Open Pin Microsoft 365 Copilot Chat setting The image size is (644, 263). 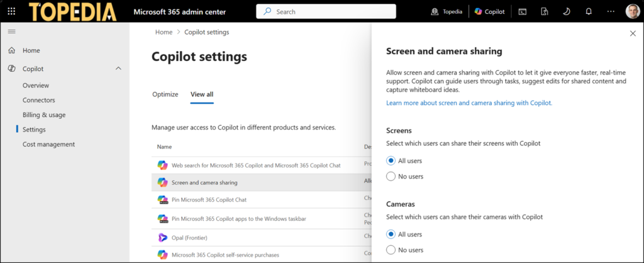[x=209, y=199]
